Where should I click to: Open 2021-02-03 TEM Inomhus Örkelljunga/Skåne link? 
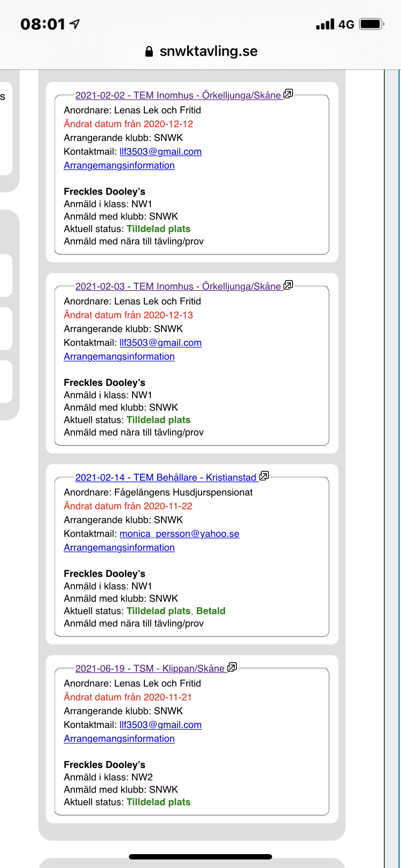coord(178,286)
